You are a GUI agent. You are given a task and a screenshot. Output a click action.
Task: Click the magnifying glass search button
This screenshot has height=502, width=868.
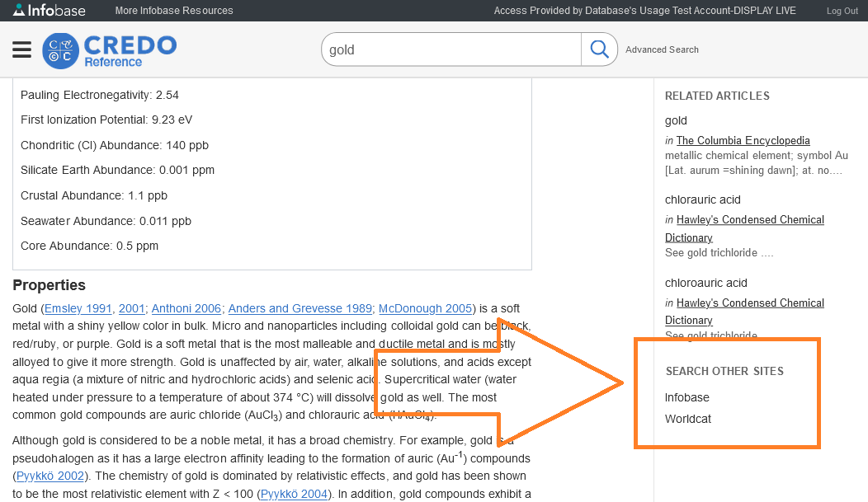tap(599, 49)
